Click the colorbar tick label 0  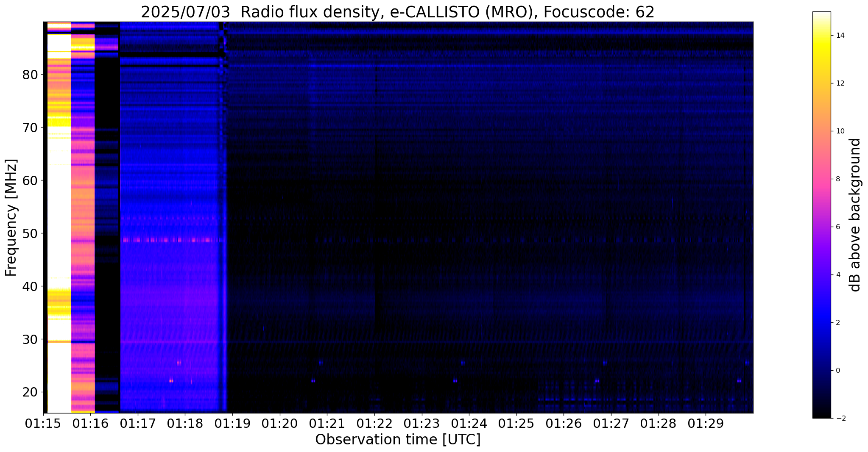[837, 371]
